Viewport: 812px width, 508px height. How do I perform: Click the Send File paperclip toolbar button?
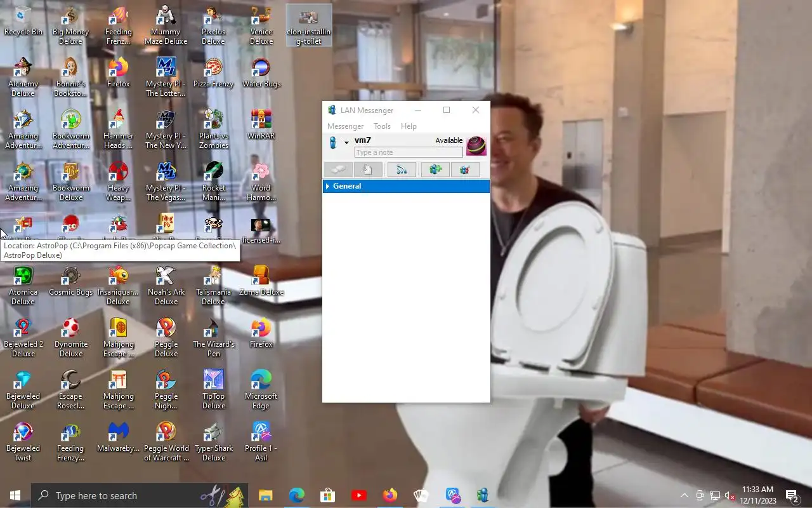tap(368, 170)
